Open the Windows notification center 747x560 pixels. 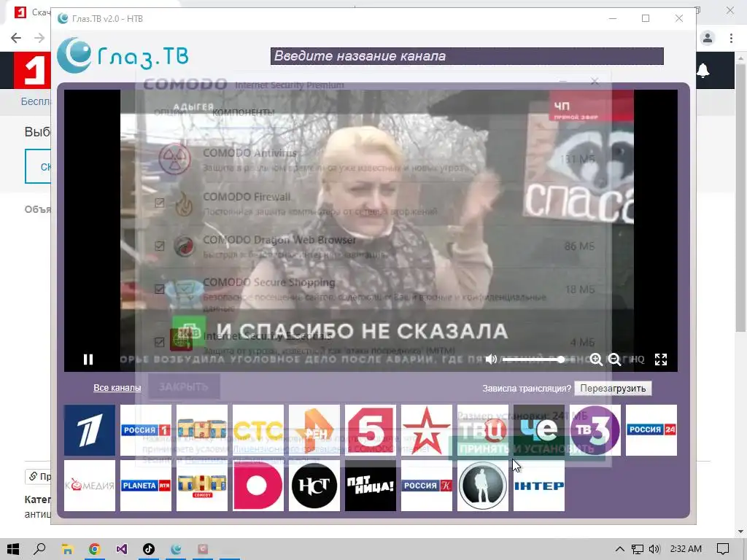click(723, 549)
